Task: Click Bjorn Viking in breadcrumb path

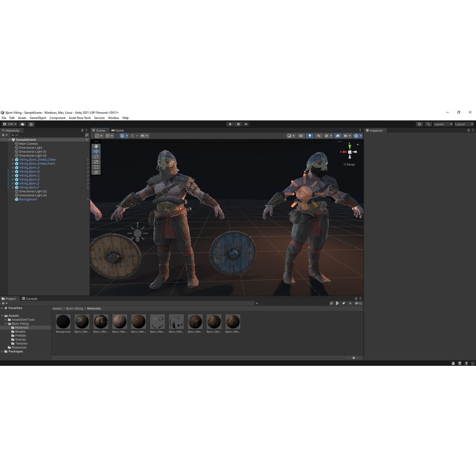Action: (74, 309)
